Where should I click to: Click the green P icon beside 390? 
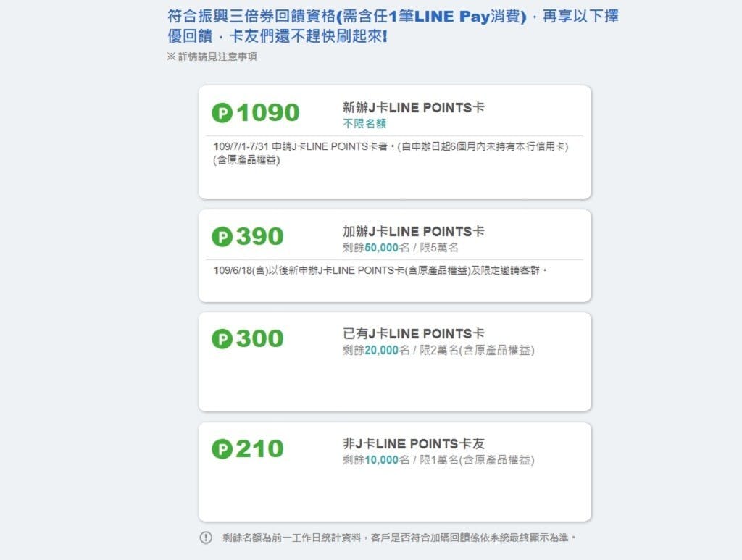[x=222, y=237]
